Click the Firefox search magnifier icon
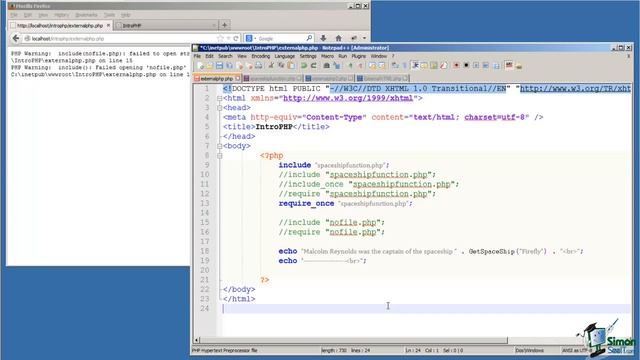This screenshot has height=360, width=640. pyautogui.click(x=309, y=38)
